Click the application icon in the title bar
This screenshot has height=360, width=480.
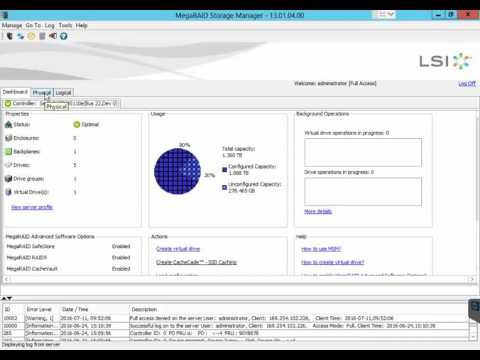(5, 15)
